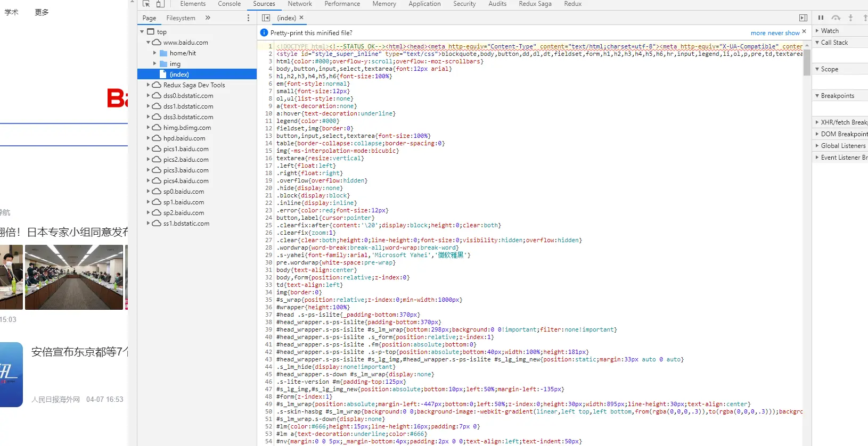Dismiss the pretty-print info bar
This screenshot has width=868, height=446.
pos(804,32)
